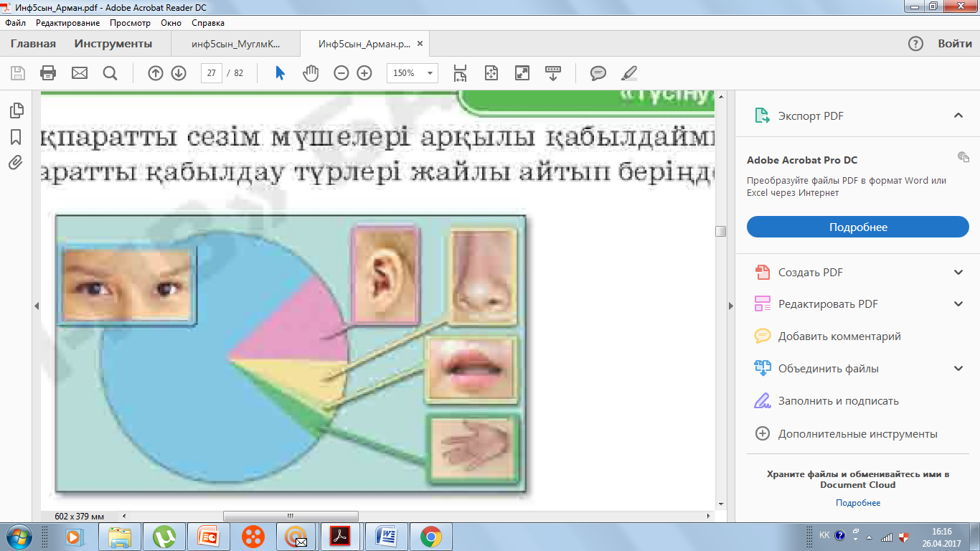Zoom in with plus icon
The image size is (980, 551).
pyautogui.click(x=364, y=73)
